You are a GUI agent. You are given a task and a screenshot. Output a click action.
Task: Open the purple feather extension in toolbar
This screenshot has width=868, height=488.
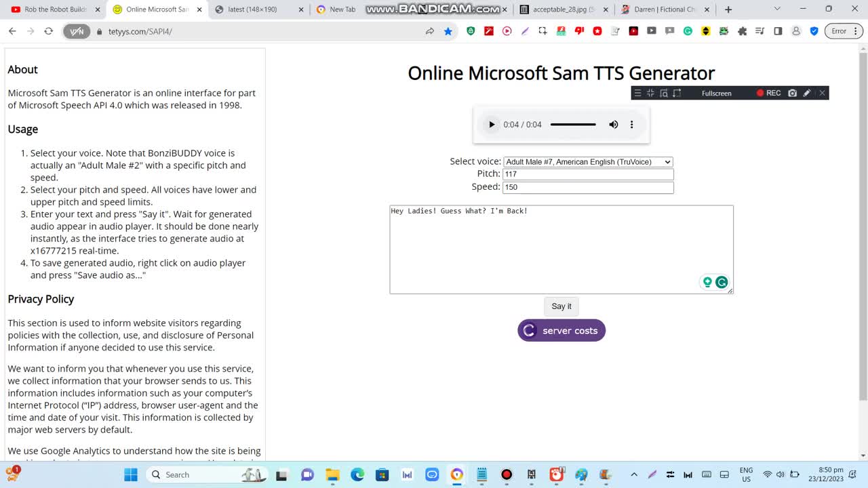pyautogui.click(x=525, y=31)
